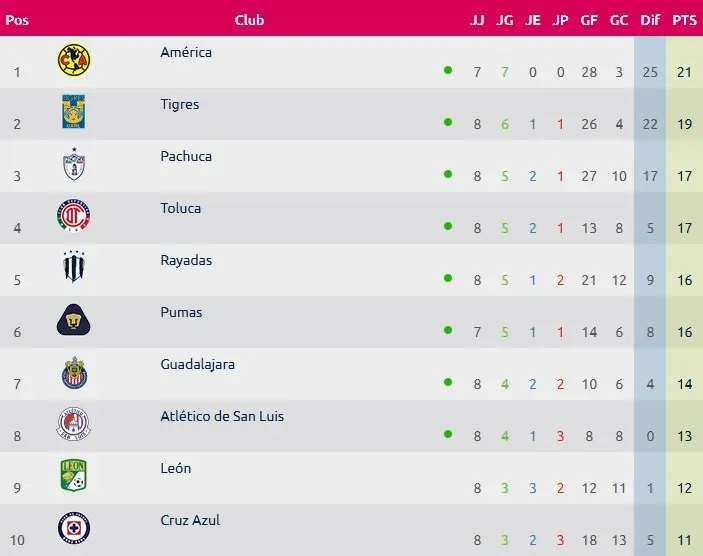The image size is (703, 556).
Task: Open the Cruz Azul team logo
Action: tap(74, 528)
